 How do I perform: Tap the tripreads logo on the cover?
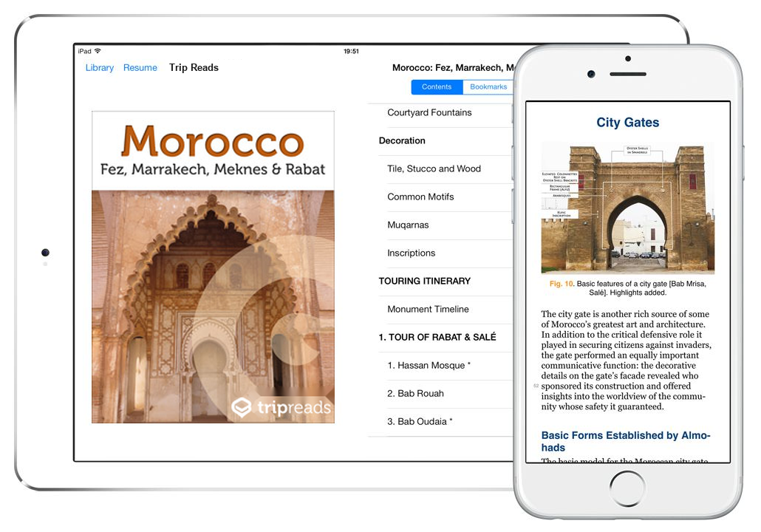[281, 407]
